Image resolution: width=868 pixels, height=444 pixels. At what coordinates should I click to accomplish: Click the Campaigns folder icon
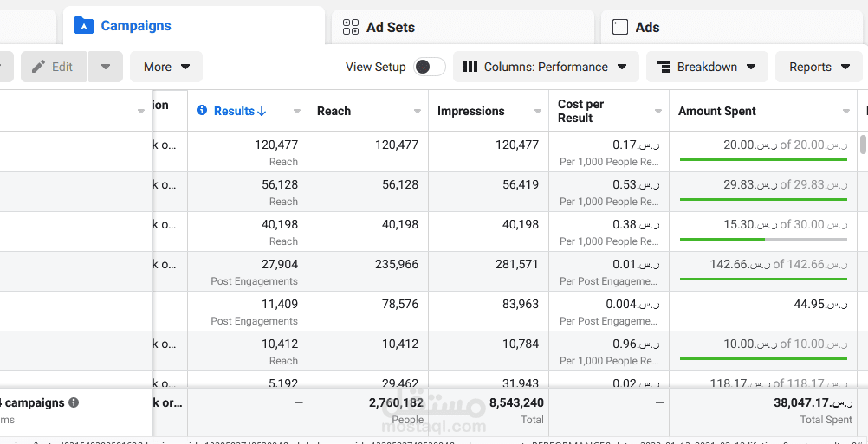pyautogui.click(x=83, y=25)
